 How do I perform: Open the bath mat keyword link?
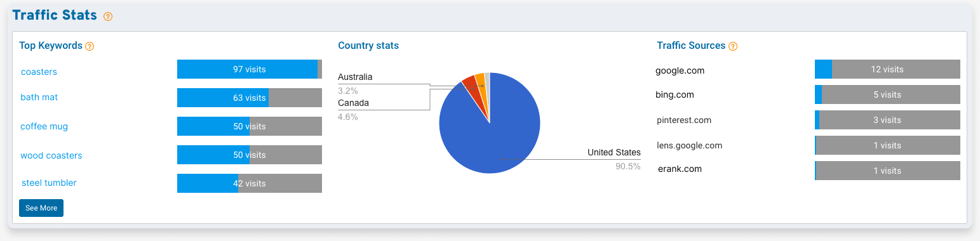click(x=39, y=97)
